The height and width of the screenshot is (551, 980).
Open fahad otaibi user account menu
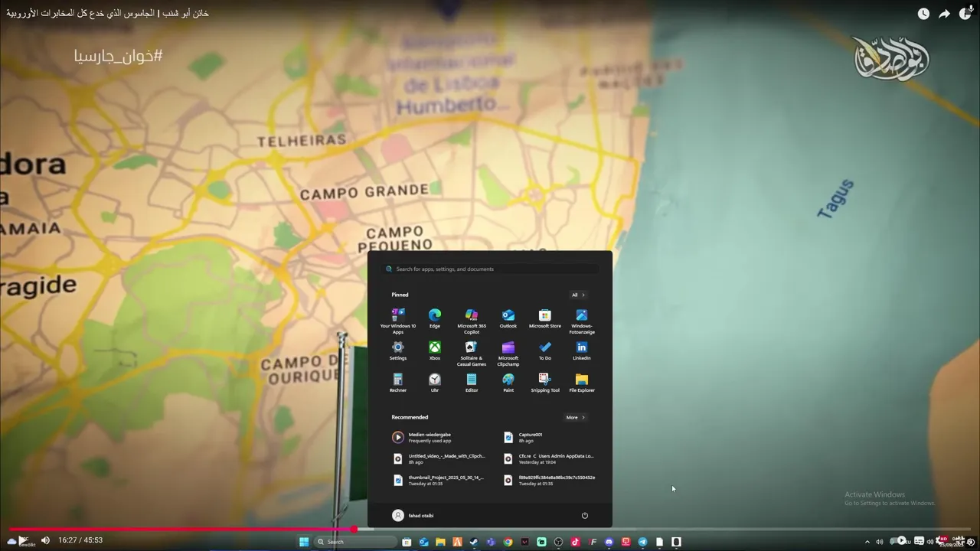[413, 515]
